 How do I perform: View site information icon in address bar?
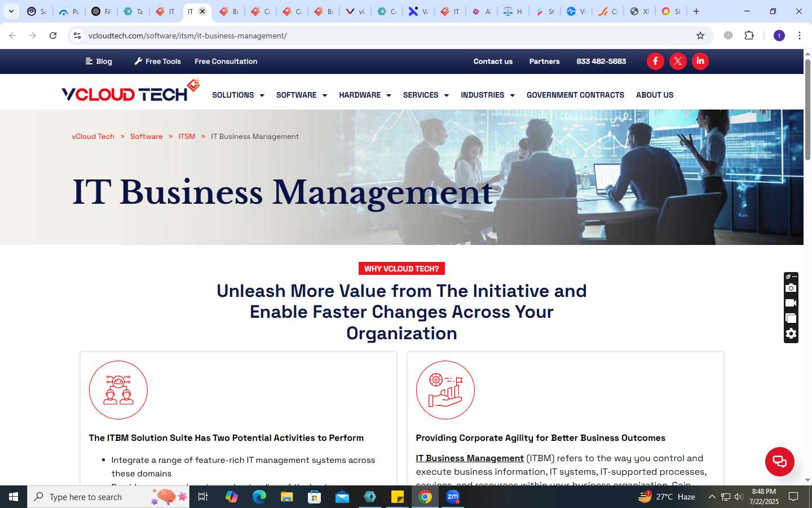click(x=77, y=36)
